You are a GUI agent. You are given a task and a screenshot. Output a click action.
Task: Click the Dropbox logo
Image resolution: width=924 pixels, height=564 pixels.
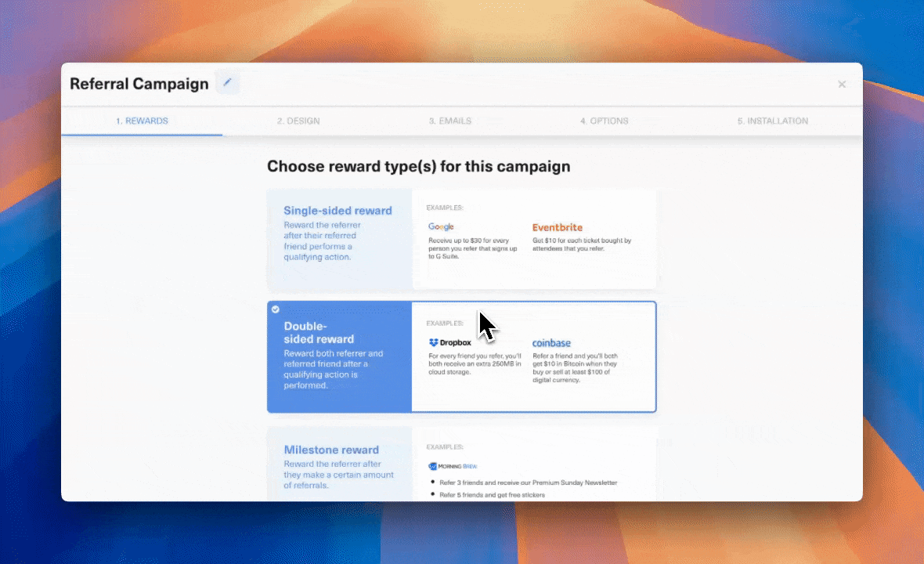coord(453,343)
